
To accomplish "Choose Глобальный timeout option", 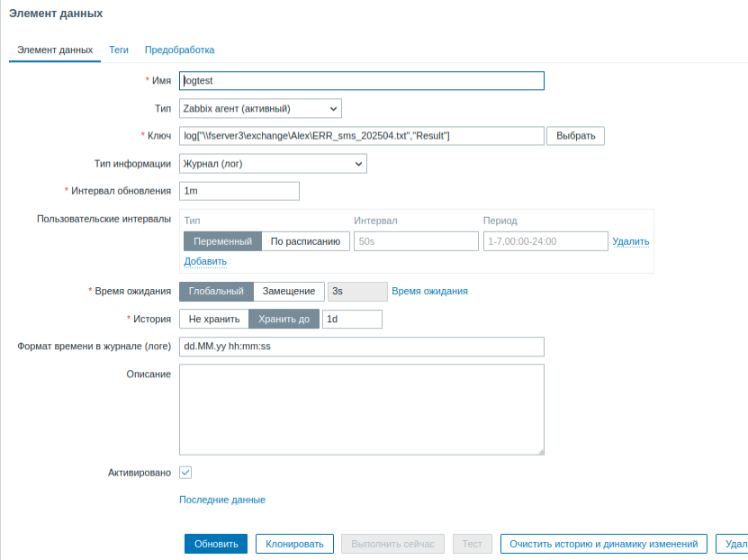I will tap(216, 291).
